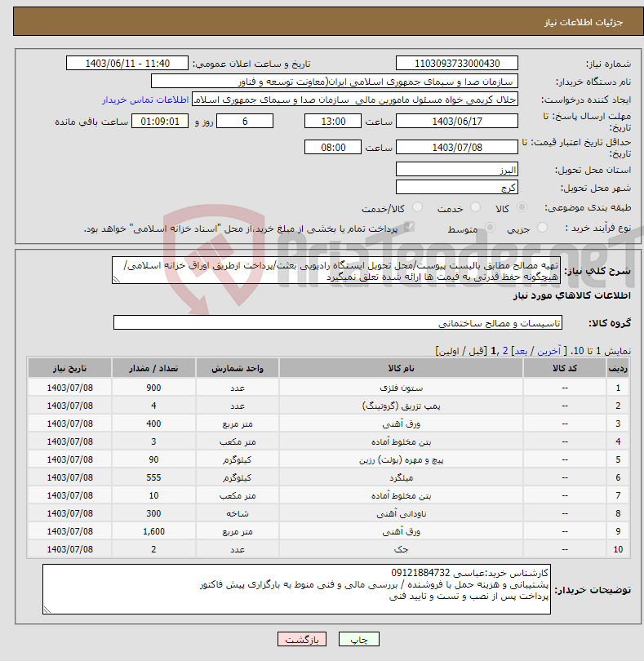Click the need number field 1103093733000430

click(457, 63)
